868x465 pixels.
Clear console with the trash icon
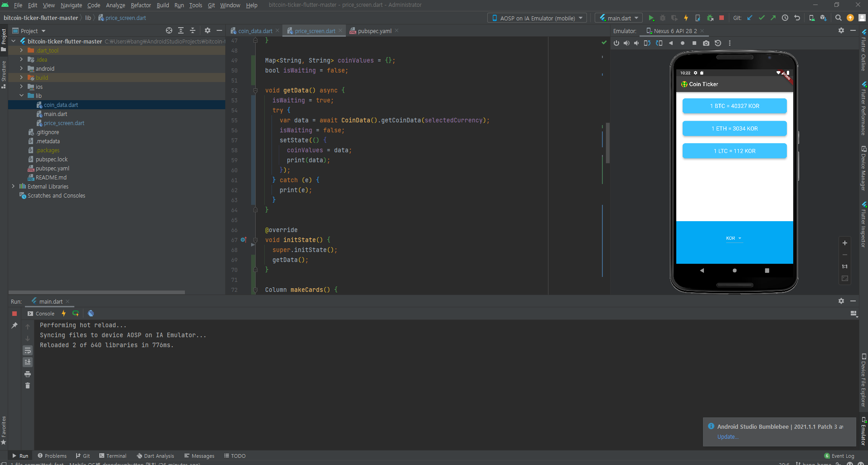[x=28, y=386]
